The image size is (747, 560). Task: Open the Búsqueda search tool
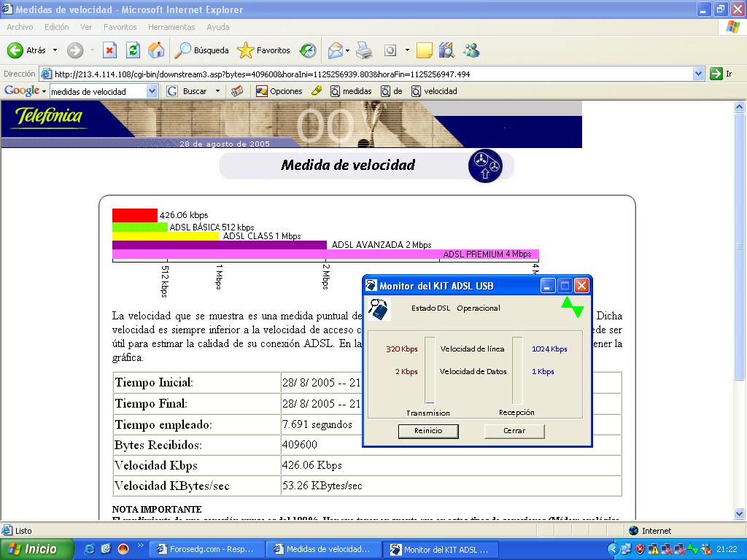(201, 50)
